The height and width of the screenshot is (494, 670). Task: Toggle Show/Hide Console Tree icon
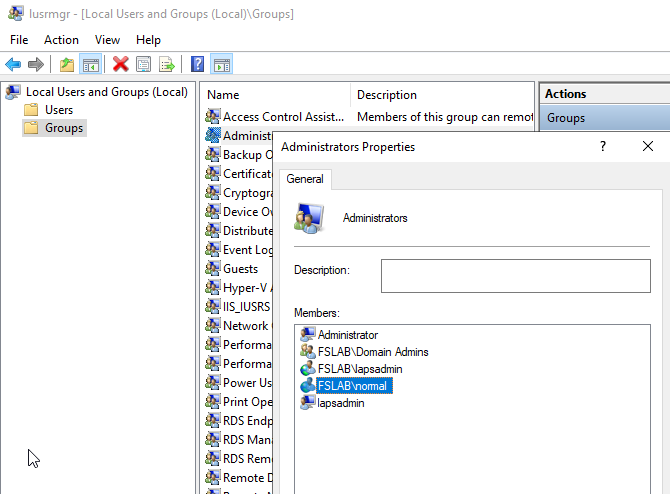tap(90, 65)
